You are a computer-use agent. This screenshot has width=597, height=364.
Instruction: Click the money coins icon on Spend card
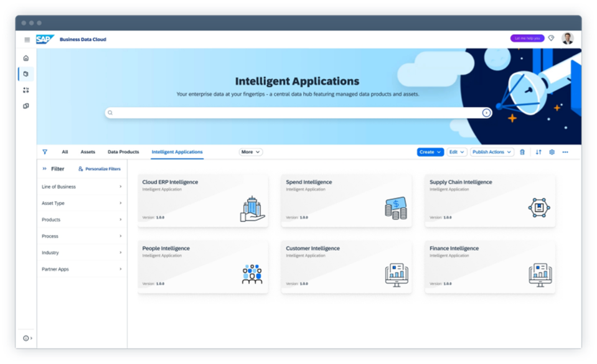[x=396, y=208]
